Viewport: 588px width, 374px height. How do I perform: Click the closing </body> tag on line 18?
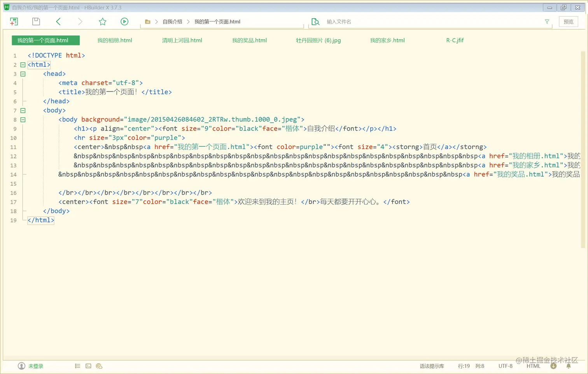coord(56,211)
